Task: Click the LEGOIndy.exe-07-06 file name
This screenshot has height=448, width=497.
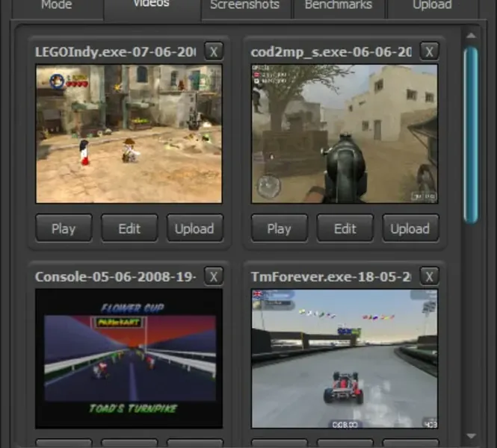Action: coord(116,52)
